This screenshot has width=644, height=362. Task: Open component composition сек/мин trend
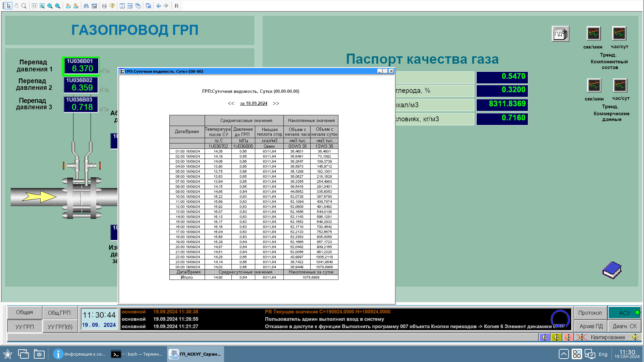pyautogui.click(x=593, y=34)
